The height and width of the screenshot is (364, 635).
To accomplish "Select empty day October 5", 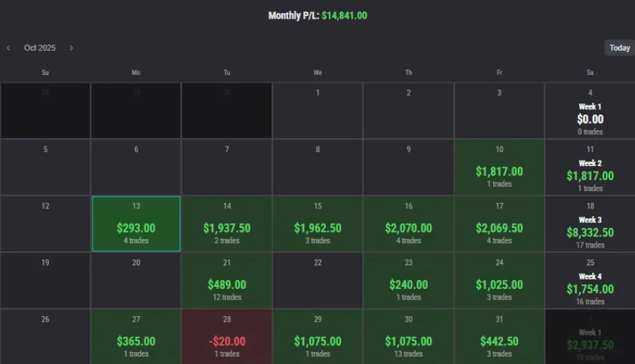I will tap(45, 167).
